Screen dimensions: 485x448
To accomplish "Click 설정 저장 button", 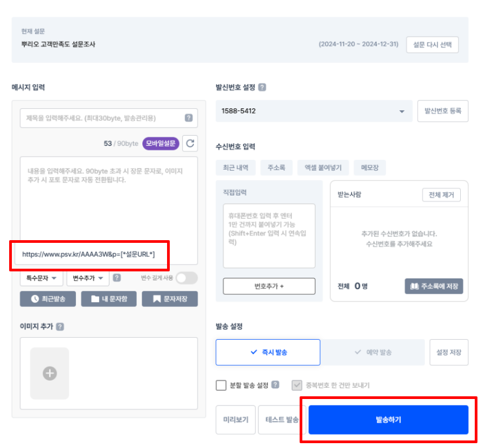I will (x=449, y=352).
